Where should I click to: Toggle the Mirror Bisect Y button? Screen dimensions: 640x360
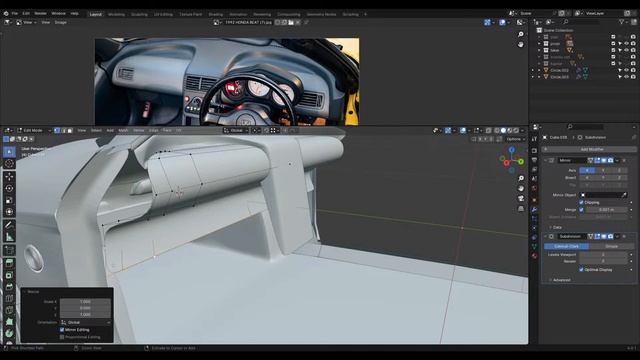click(603, 178)
